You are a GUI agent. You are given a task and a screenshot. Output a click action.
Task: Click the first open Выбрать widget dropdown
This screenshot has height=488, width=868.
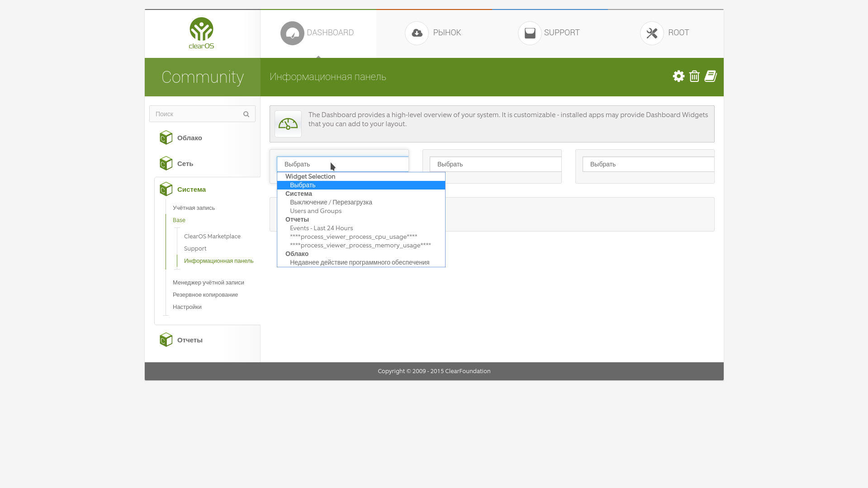[x=342, y=164]
